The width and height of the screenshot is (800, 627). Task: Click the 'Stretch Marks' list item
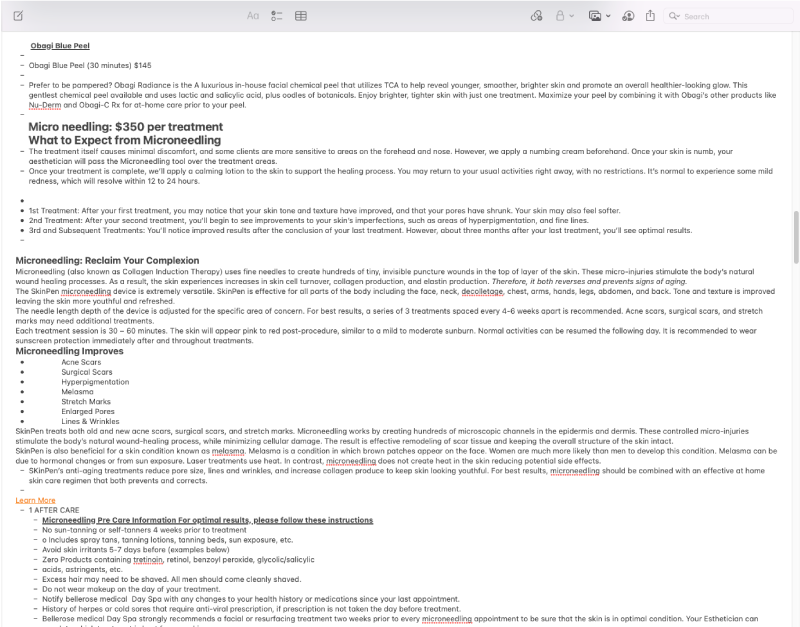pos(86,402)
